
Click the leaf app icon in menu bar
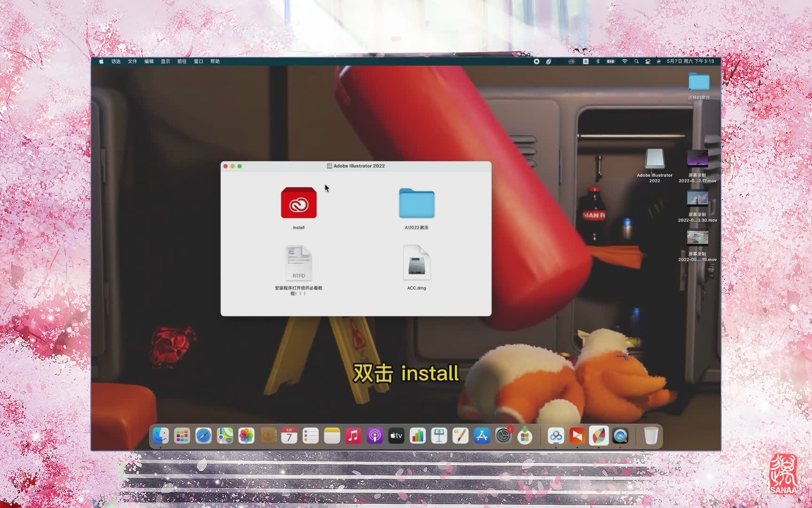[x=548, y=62]
